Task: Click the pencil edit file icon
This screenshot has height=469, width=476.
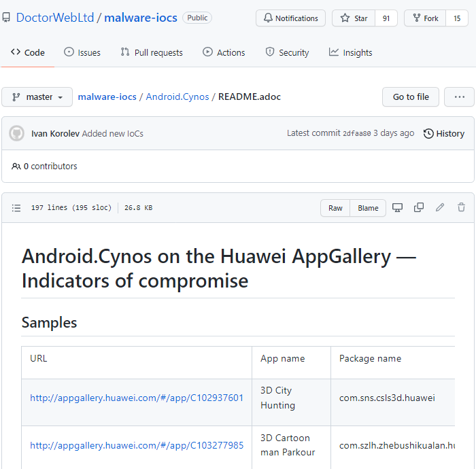Action: point(440,208)
